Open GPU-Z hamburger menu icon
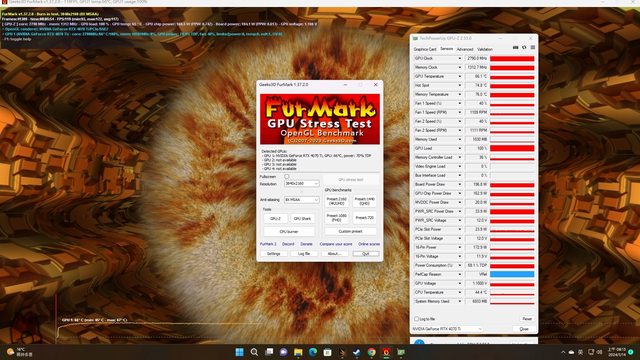Screen dimensions: 640x360 coord(533,48)
